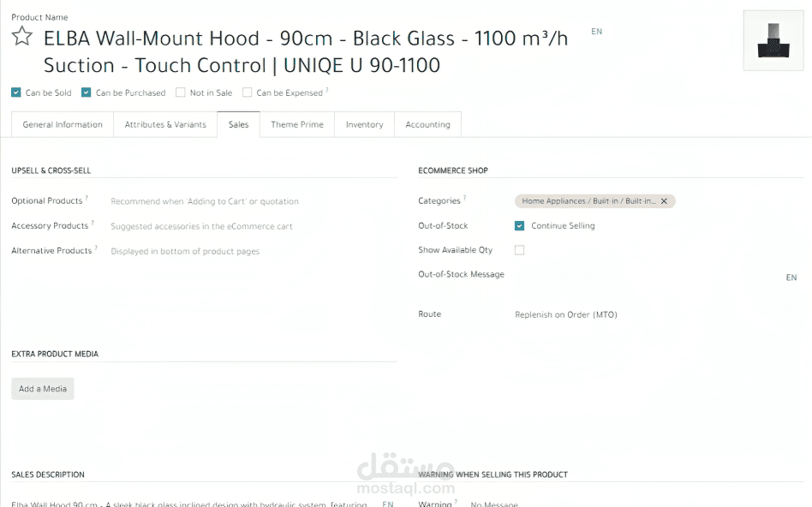
Task: Enable the Show Available Qty checkbox
Action: tap(519, 250)
